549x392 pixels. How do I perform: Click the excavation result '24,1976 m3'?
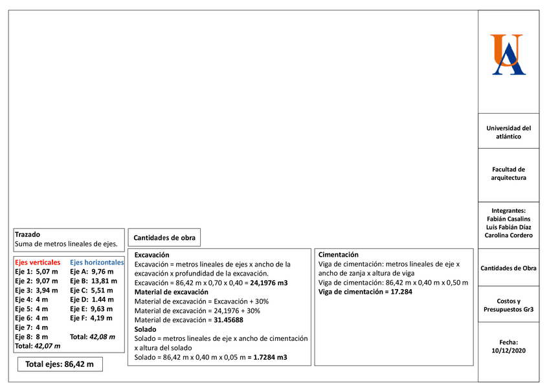tap(269, 283)
